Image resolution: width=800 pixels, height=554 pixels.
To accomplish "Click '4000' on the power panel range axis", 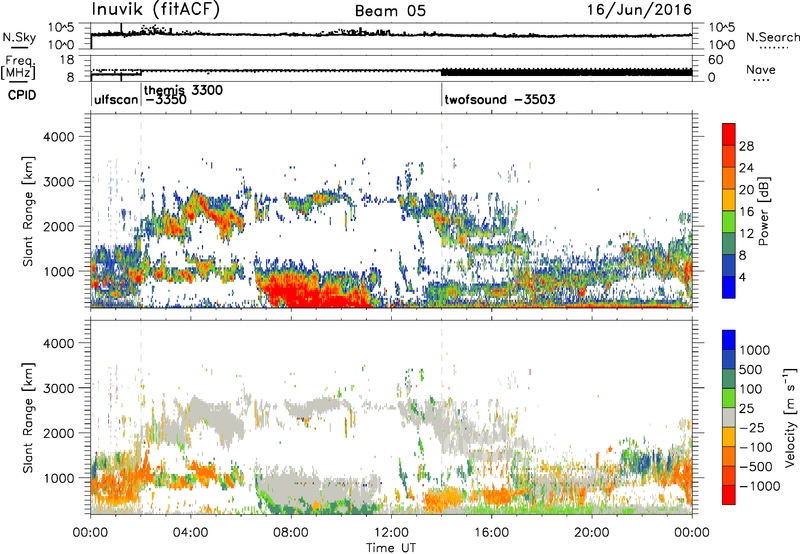I will coord(59,137).
